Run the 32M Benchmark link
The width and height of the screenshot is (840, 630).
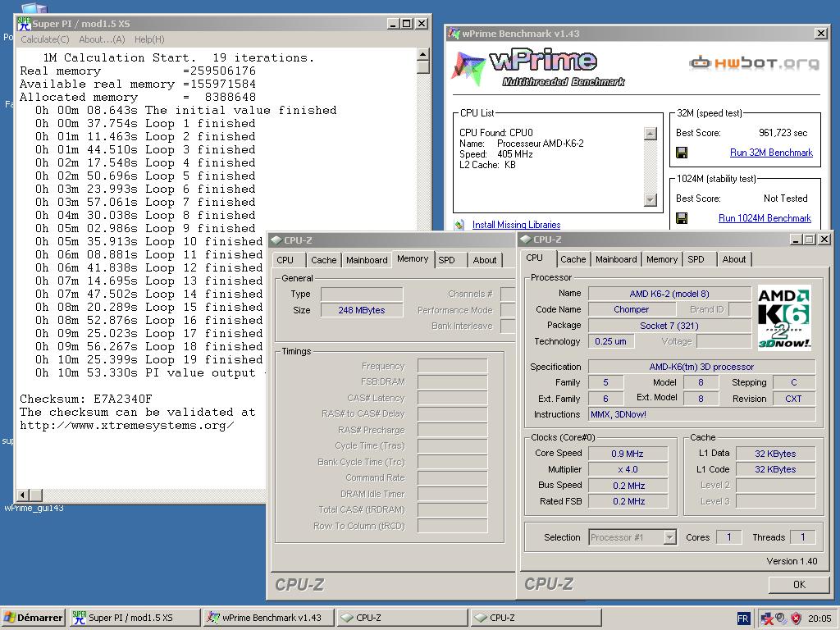tap(771, 153)
